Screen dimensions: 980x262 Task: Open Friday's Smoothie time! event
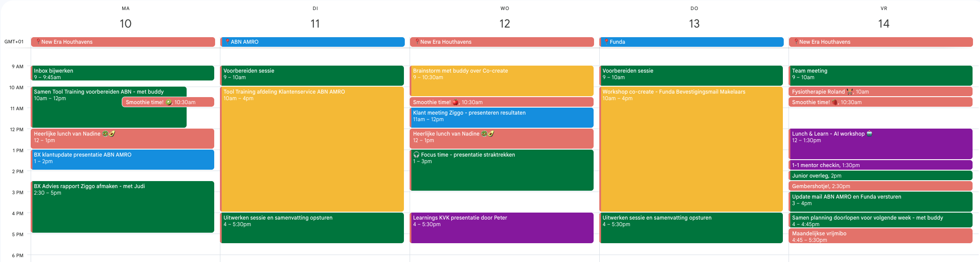click(881, 102)
